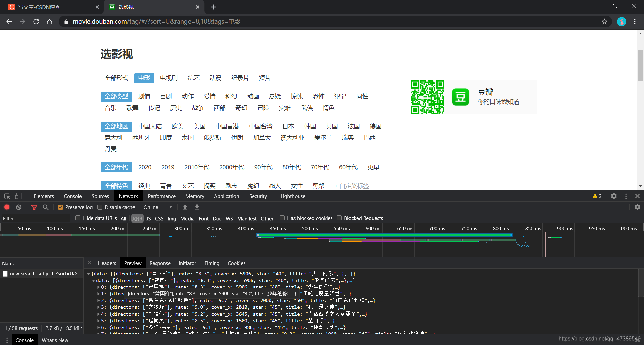Select the new_search_subjects request row

[42, 274]
